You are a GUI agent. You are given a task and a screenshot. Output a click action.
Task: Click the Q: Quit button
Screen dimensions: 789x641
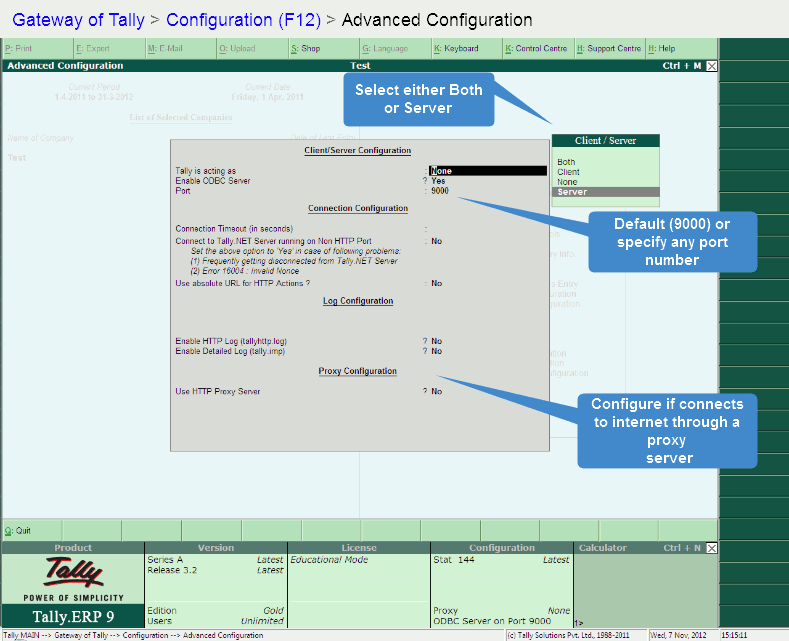32,530
